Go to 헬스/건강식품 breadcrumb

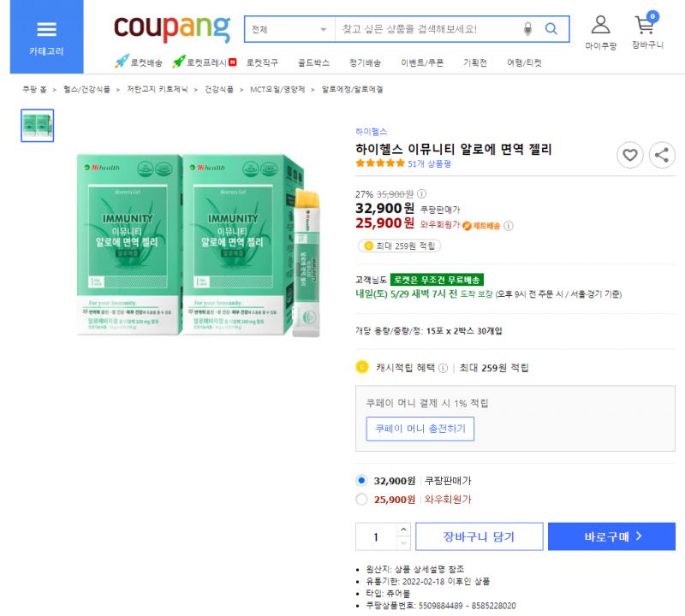[87, 90]
